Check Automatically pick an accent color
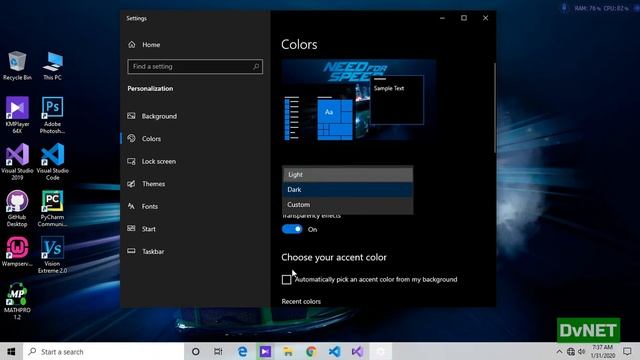 [287, 280]
